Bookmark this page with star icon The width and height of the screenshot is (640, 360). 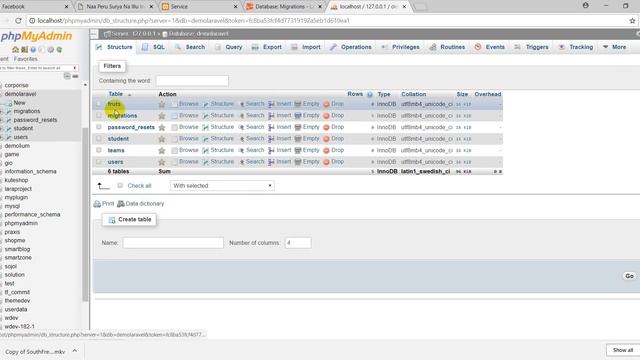coord(632,20)
